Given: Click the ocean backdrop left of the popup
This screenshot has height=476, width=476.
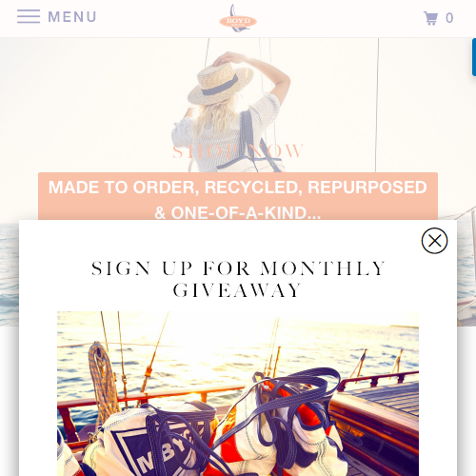Looking at the screenshot, I should 10,273.
